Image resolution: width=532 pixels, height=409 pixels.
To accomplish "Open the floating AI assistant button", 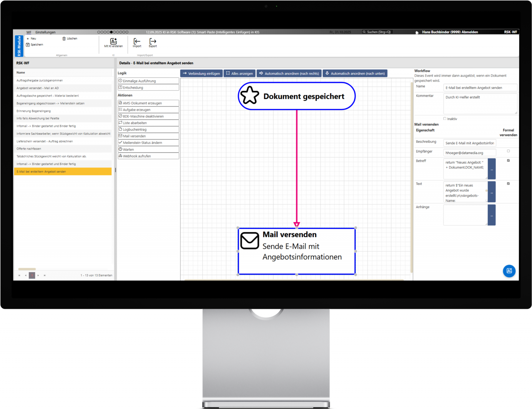I will pyautogui.click(x=509, y=271).
